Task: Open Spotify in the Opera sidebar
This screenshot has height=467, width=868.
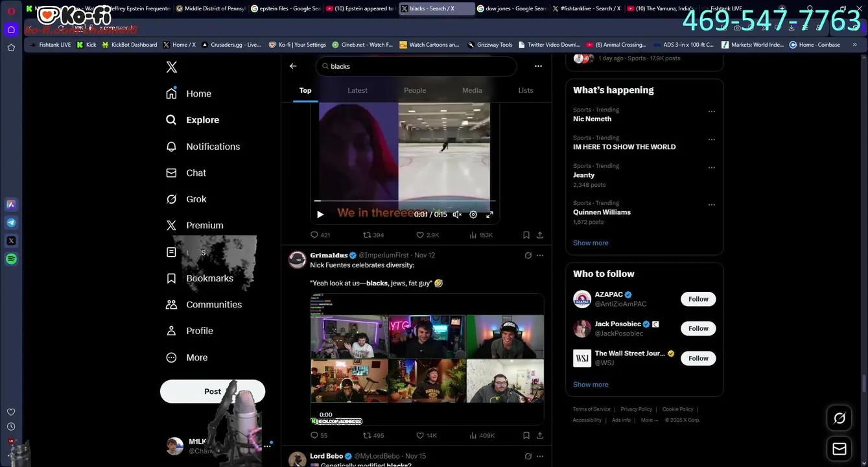Action: pyautogui.click(x=11, y=259)
